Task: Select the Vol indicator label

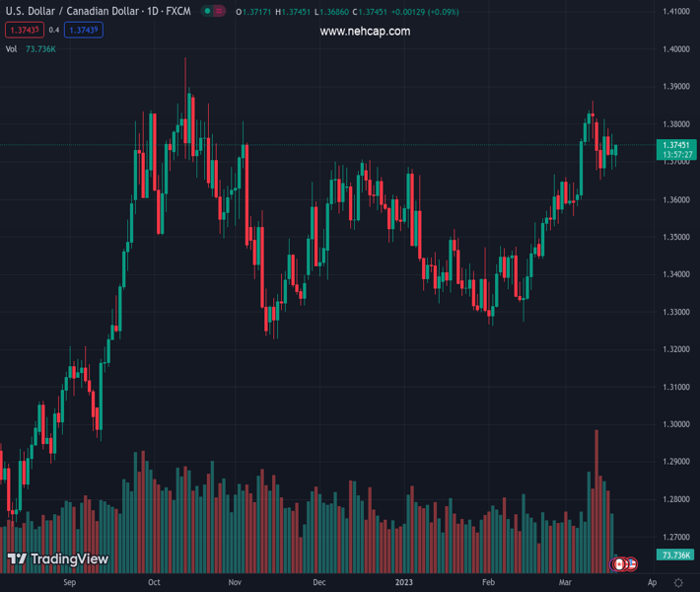Action: 11,48
